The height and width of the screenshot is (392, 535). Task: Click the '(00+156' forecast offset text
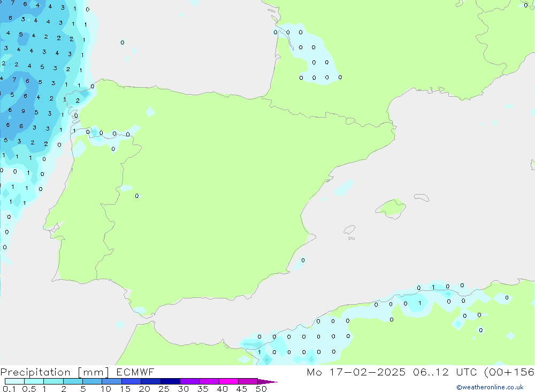(509, 372)
